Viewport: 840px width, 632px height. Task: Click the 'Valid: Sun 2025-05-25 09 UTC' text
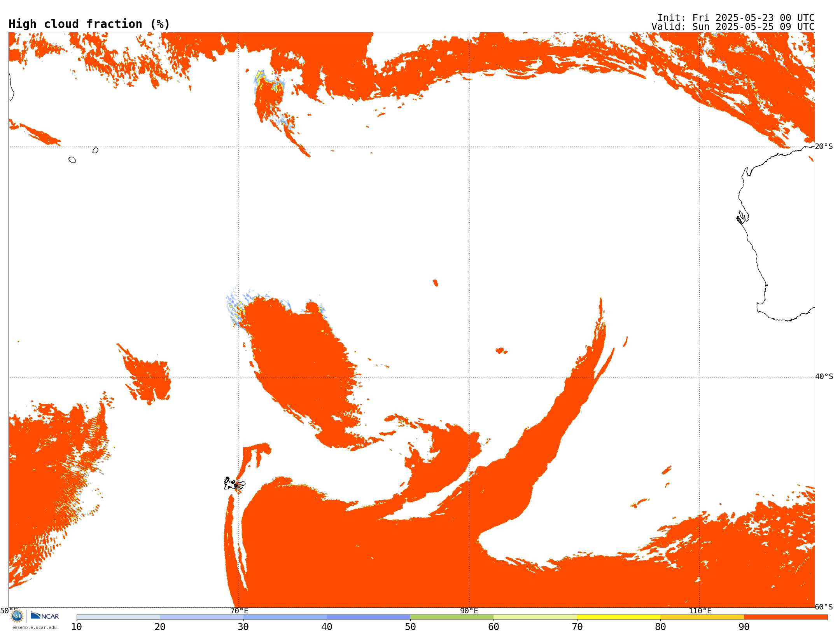click(733, 27)
